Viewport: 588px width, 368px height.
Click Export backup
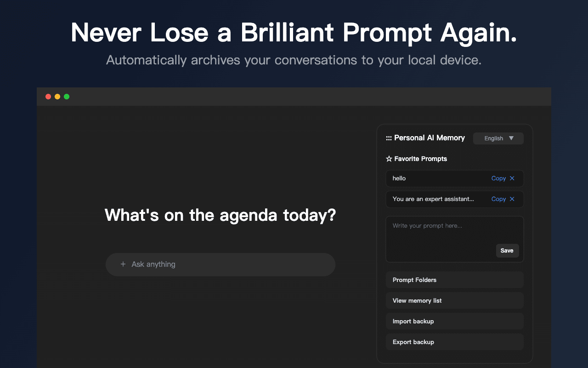tap(454, 342)
